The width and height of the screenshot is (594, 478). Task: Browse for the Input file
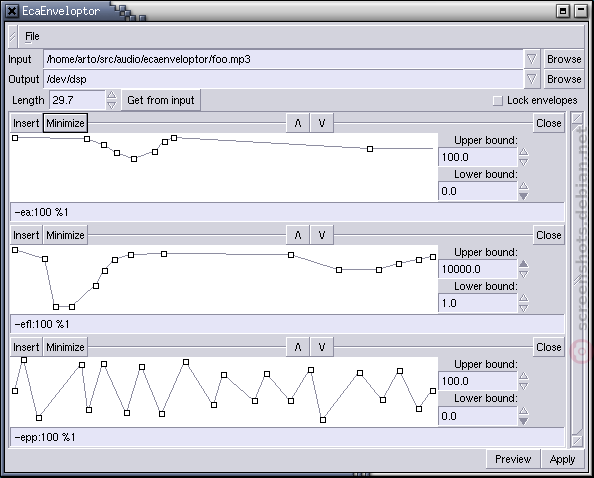[564, 59]
